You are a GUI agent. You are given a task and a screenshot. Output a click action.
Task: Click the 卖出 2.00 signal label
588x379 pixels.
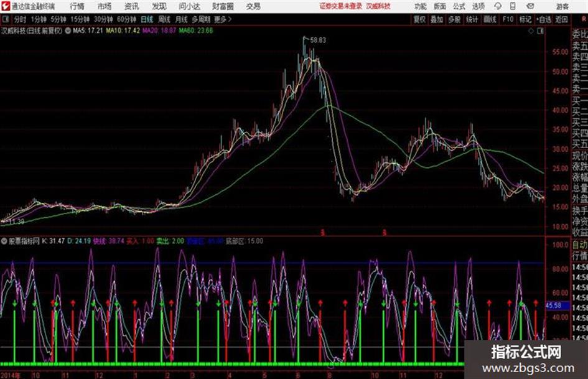[170, 241]
